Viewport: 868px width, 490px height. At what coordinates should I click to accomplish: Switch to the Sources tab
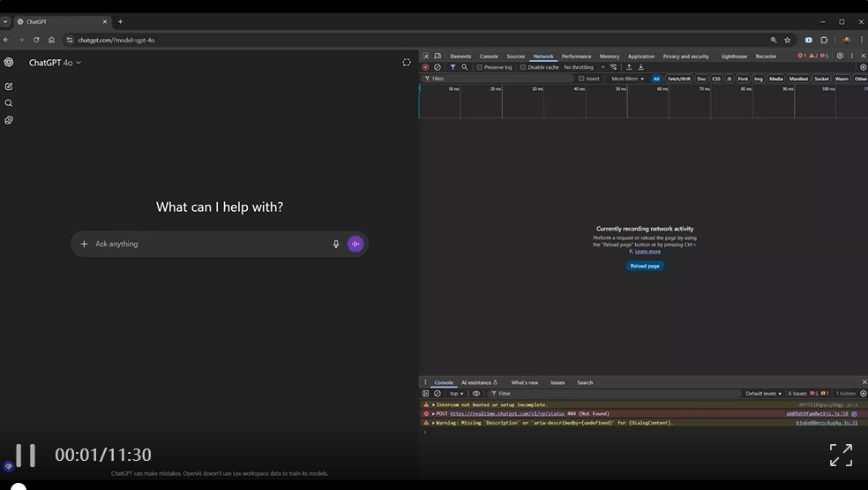(x=515, y=56)
